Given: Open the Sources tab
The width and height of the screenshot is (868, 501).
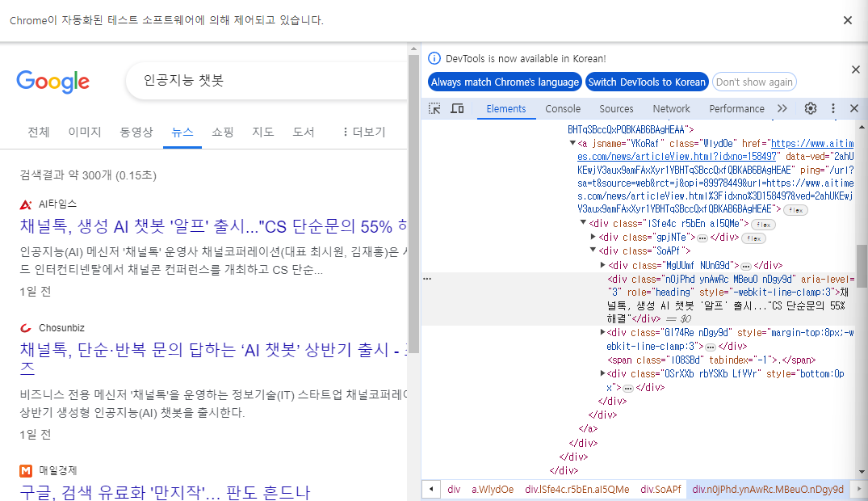Looking at the screenshot, I should click(x=616, y=108).
